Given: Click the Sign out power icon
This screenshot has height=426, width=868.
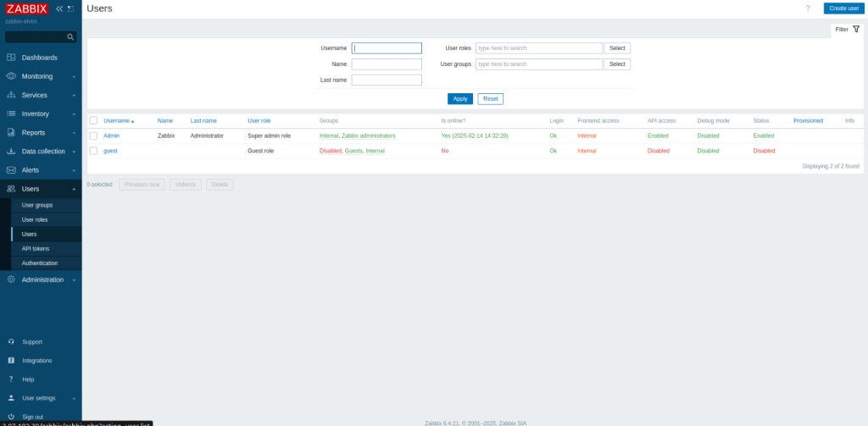Looking at the screenshot, I should [10, 417].
